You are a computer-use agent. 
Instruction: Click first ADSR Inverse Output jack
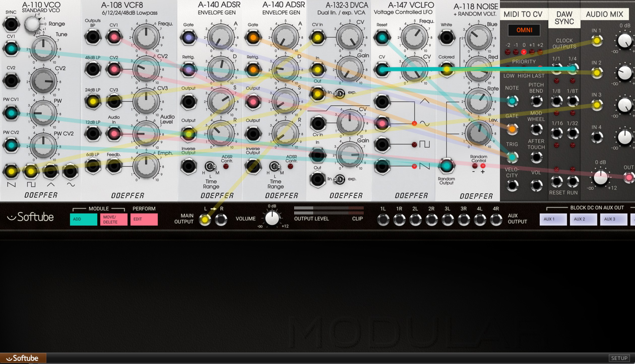(188, 166)
